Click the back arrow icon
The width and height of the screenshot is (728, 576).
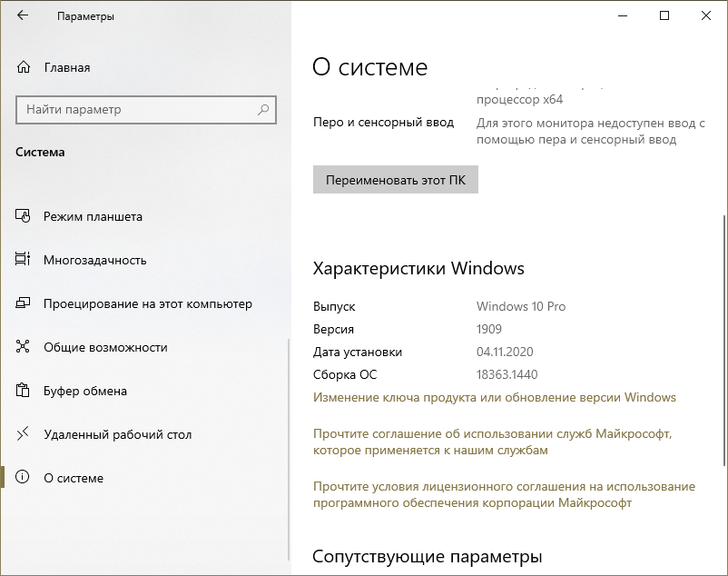point(23,16)
